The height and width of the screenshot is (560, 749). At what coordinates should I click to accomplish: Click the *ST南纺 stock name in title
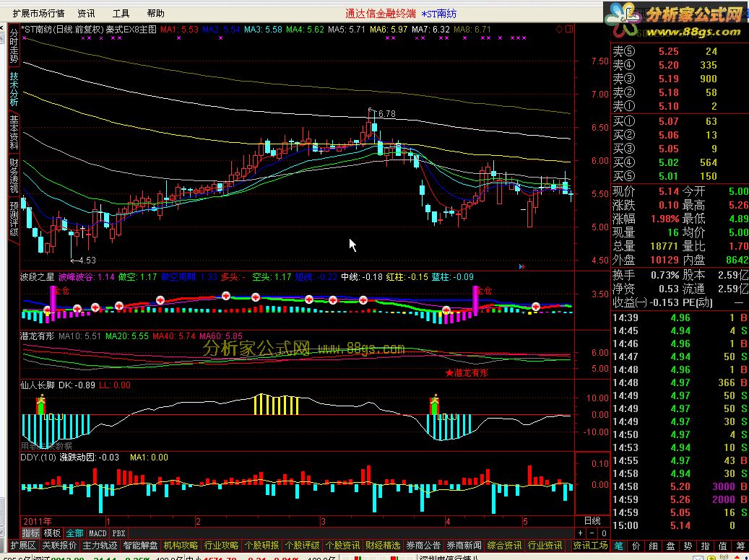coord(439,14)
